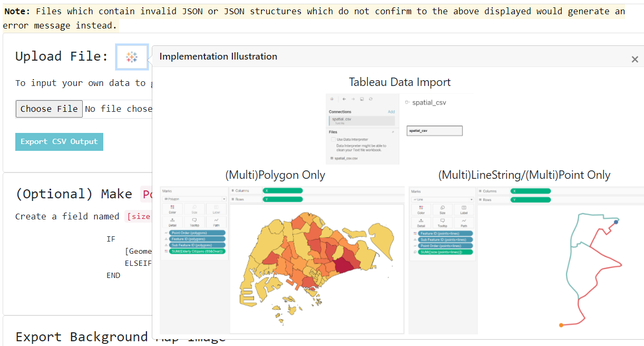Click the back arrow in Tableau Data Import toolbar
Viewport: 644px width, 346px height.
point(344,99)
